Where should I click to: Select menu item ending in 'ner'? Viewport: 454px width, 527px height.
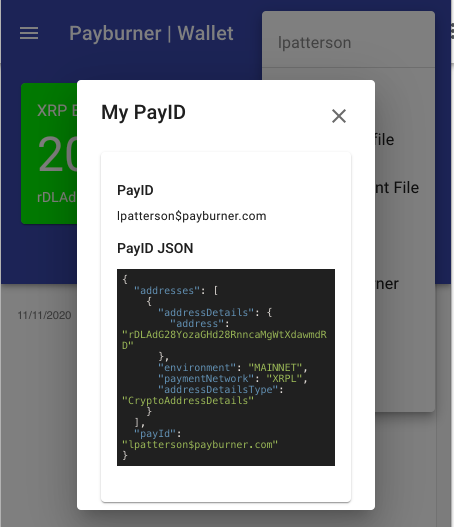point(387,284)
